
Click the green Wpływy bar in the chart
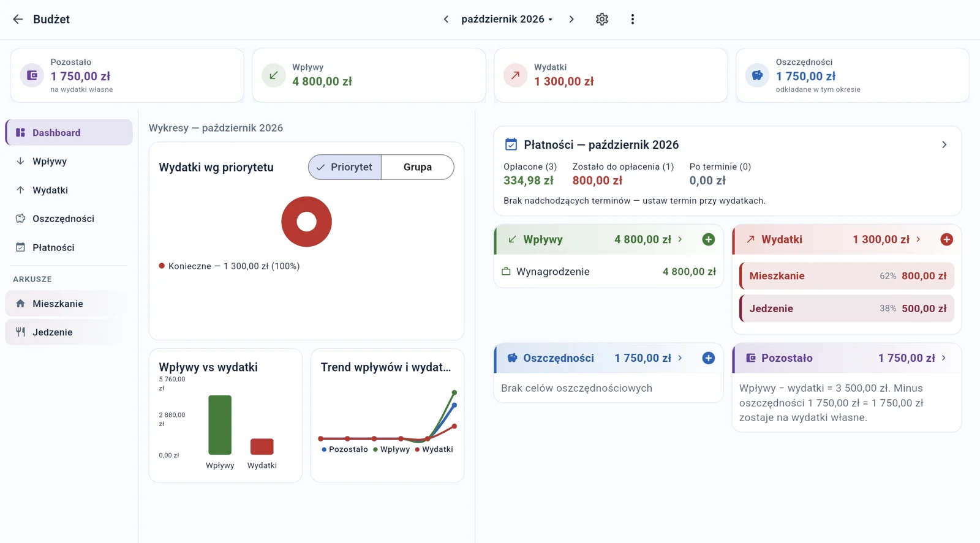pos(220,425)
